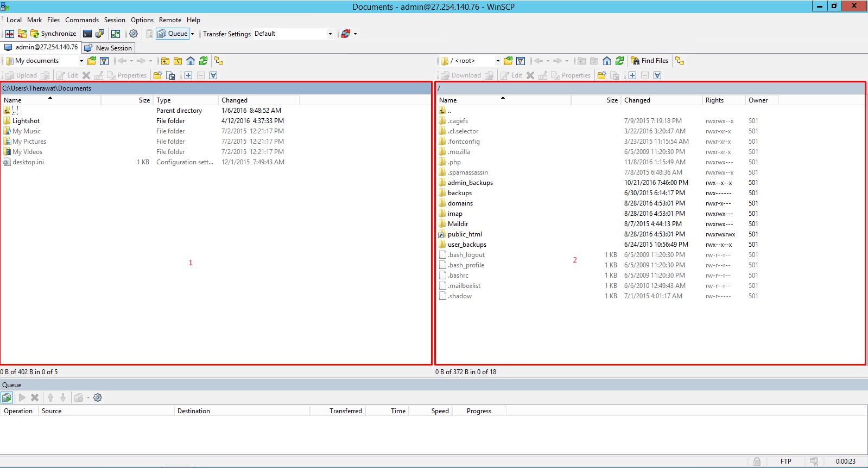Select desktop.ini file
This screenshot has height=468, width=868.
pos(28,162)
